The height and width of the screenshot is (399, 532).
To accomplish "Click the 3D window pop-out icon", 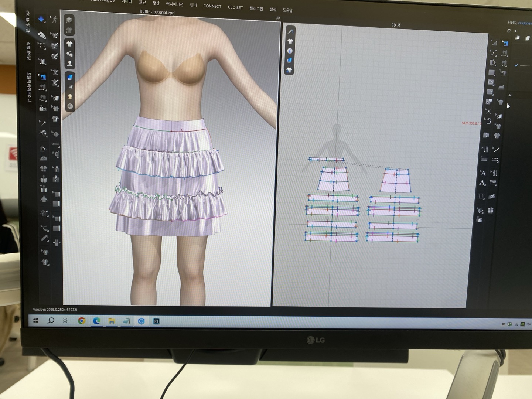I will 278,18.
